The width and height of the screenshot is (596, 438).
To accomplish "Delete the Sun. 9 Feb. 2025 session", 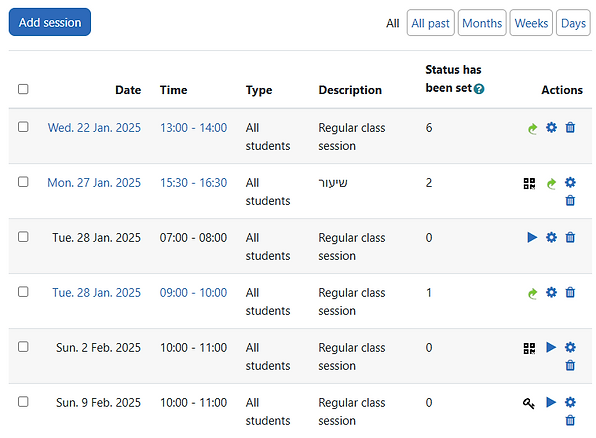I will click(x=570, y=420).
